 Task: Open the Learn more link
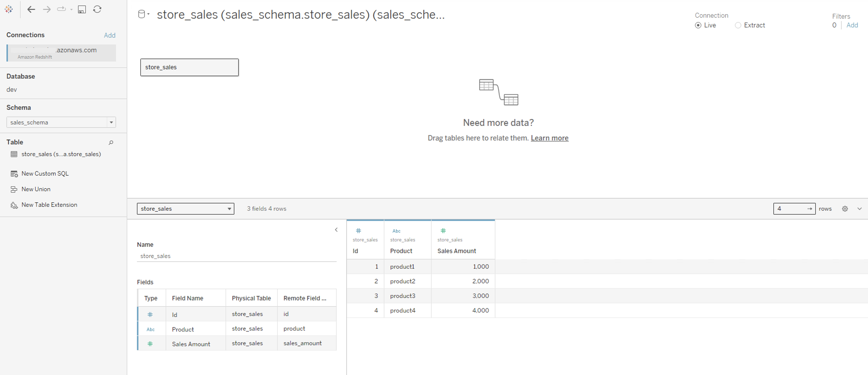(549, 138)
